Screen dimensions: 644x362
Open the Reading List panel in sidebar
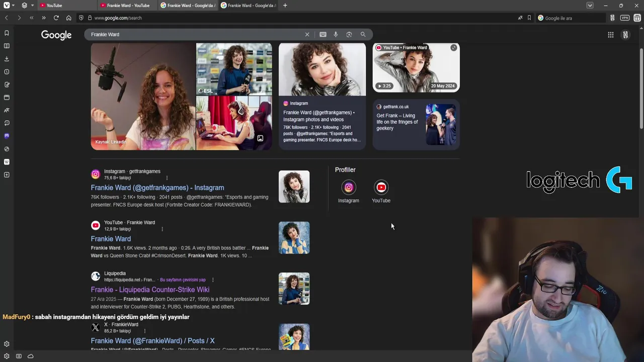[x=7, y=46]
